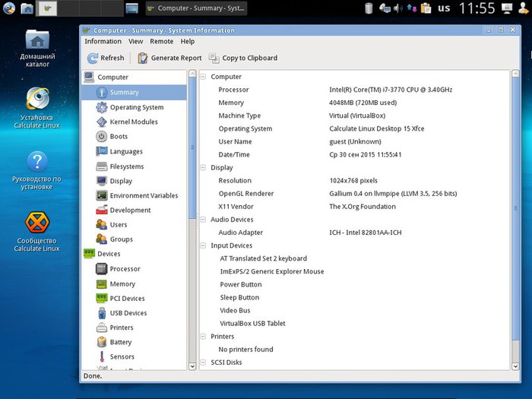The height and width of the screenshot is (399, 532).
Task: Open the Remote menu
Action: click(161, 41)
